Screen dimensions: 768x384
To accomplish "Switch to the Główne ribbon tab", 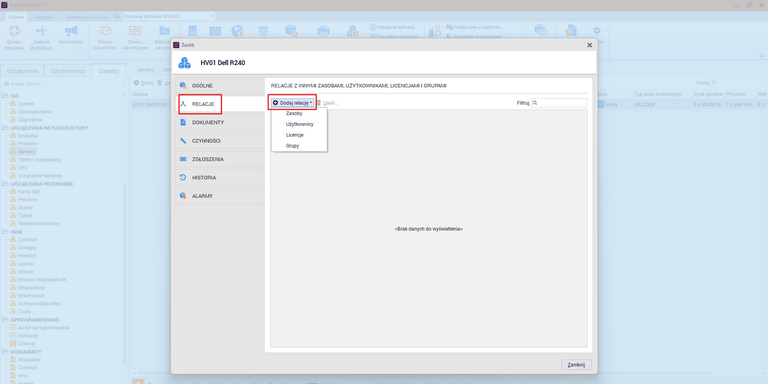I will (16, 16).
